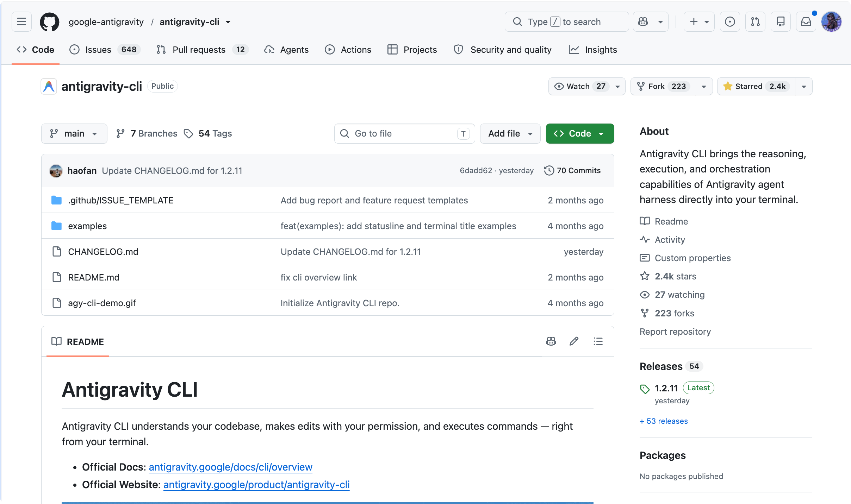Open the .github/ISSUE_TEMPLATE folder

[x=121, y=200]
